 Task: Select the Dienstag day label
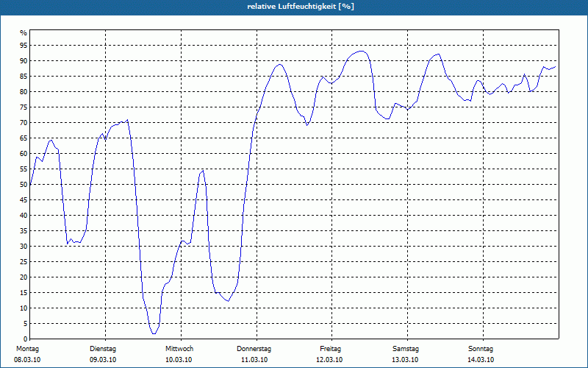103,349
